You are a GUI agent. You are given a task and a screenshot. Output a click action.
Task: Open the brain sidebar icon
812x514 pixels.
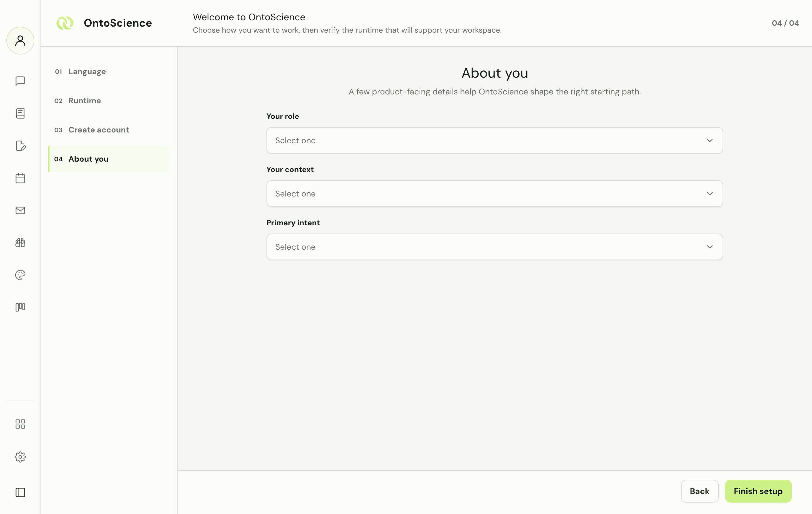click(20, 242)
